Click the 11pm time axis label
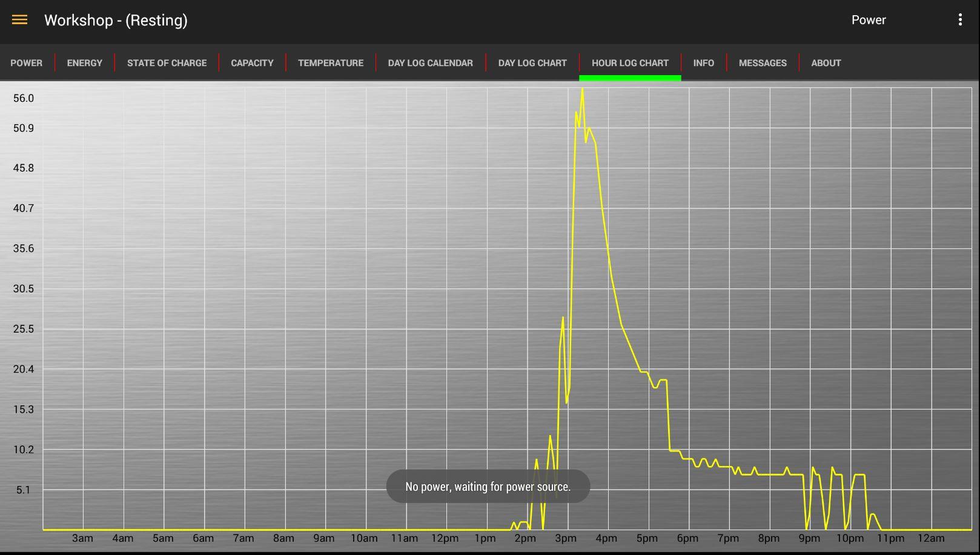Screen dimensions: 980x555 coord(890,538)
